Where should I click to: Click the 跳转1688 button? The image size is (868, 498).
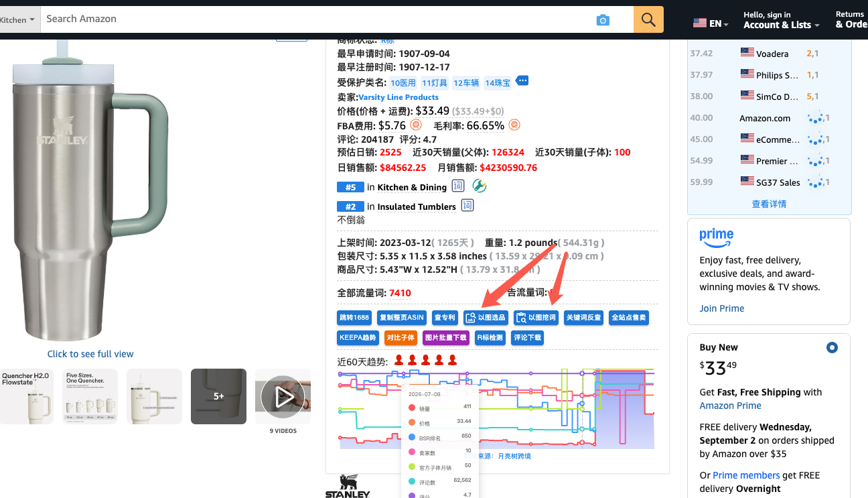[x=354, y=318]
